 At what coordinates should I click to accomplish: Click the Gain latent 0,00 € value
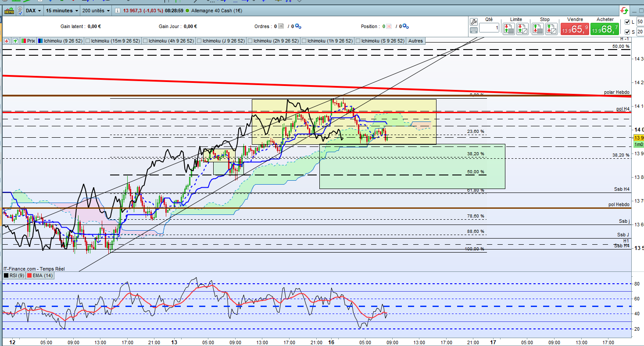(94, 26)
